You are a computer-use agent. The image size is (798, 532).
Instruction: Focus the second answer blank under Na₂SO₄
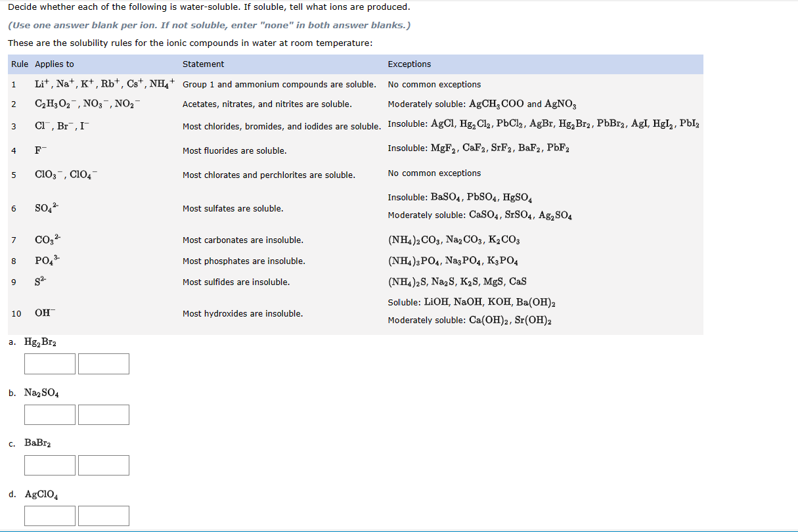point(104,414)
